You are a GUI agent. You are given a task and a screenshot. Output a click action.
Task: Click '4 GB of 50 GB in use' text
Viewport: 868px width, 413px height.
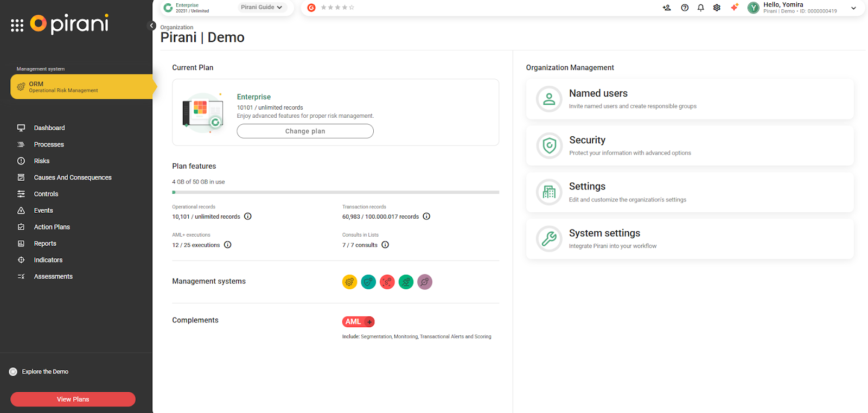click(199, 182)
